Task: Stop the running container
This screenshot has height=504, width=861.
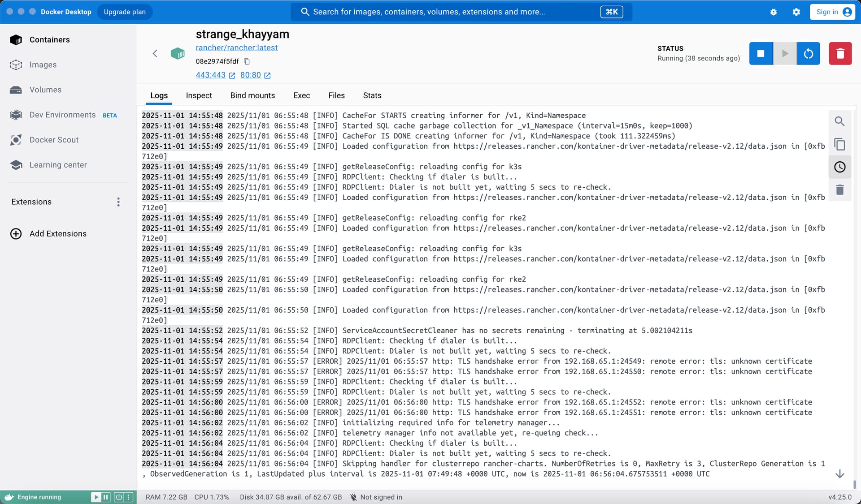Action: [x=761, y=54]
